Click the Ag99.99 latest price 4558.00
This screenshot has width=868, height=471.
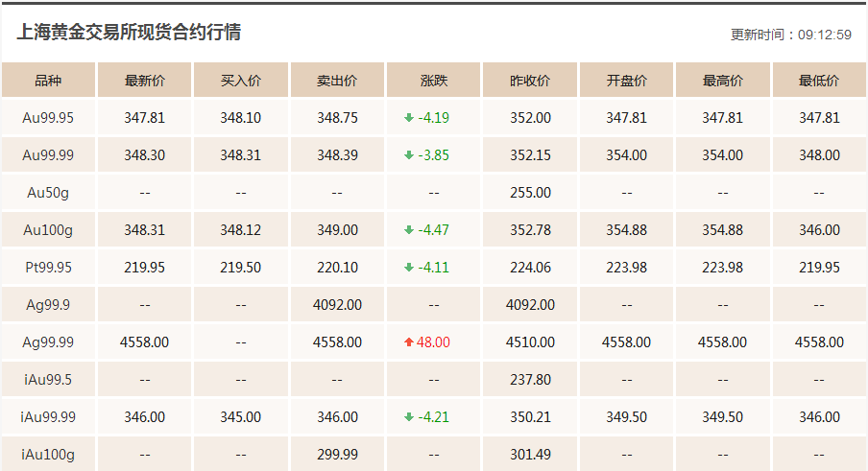pos(144,342)
